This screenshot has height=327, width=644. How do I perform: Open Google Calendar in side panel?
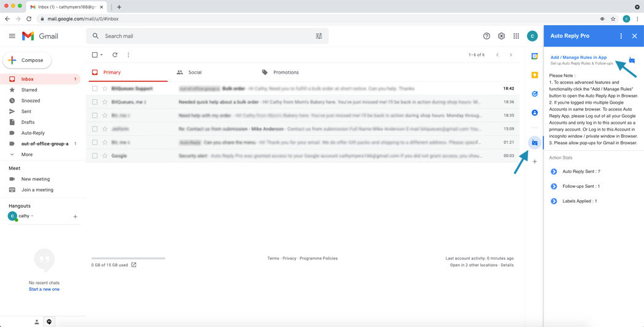534,56
